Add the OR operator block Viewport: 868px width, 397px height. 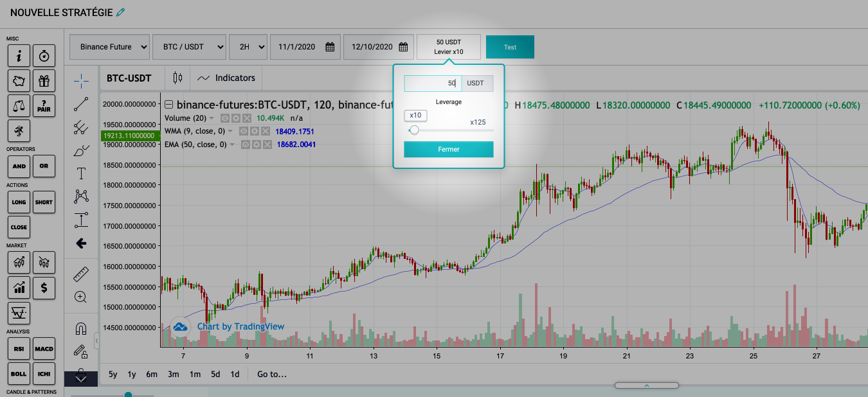pyautogui.click(x=44, y=166)
